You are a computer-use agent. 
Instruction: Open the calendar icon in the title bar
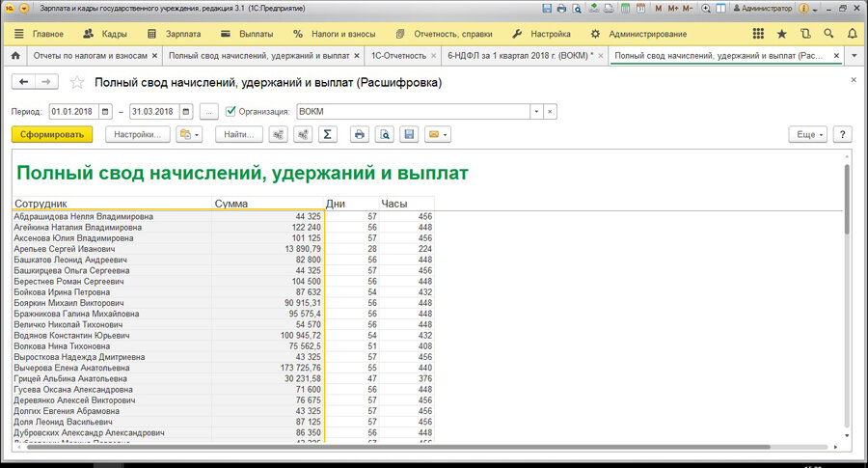point(640,9)
